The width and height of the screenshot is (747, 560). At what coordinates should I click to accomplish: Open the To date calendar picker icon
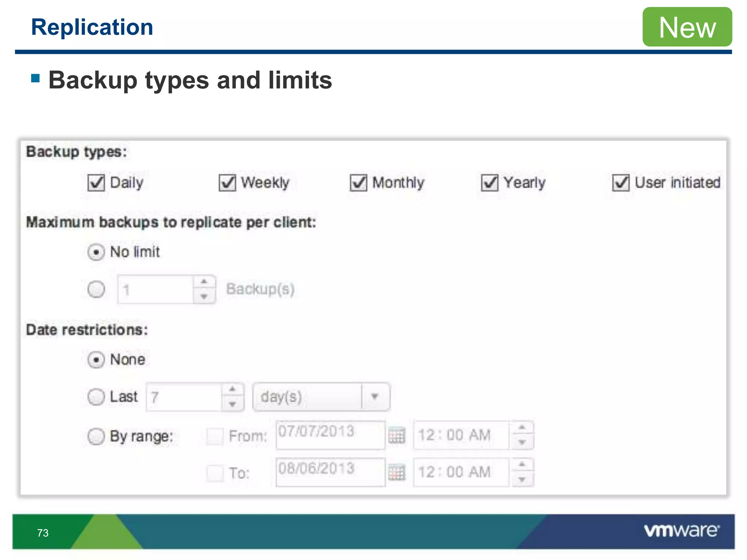click(397, 472)
